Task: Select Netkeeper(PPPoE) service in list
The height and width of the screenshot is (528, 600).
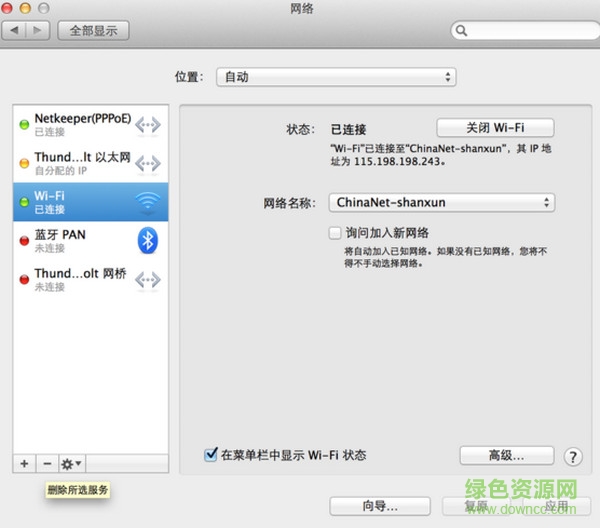Action: click(x=91, y=125)
